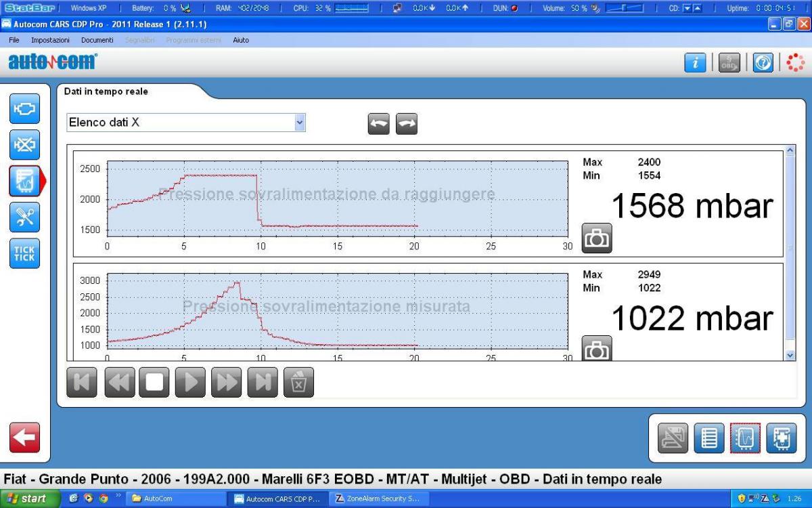Screen dimensions: 812x508
Task: Open the File menu
Action: coord(14,40)
